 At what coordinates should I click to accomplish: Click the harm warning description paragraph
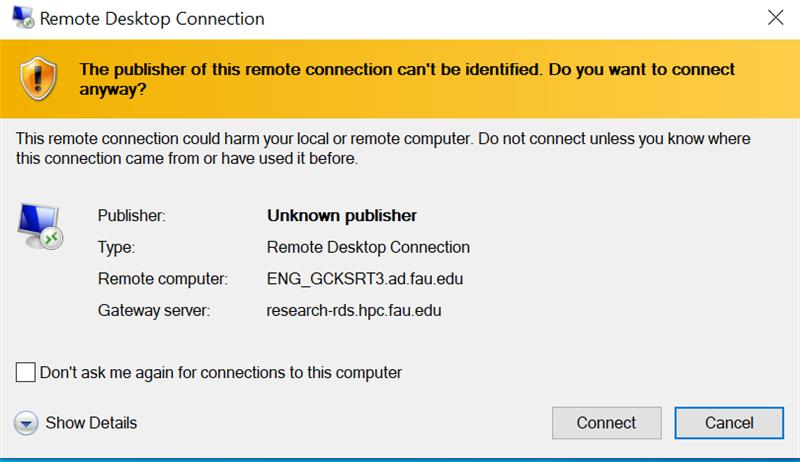click(383, 148)
